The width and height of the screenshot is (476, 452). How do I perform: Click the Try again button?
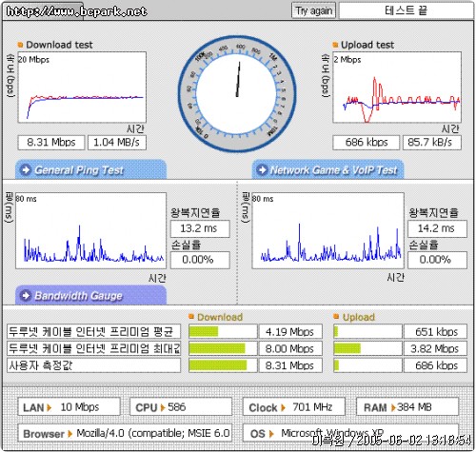313,10
